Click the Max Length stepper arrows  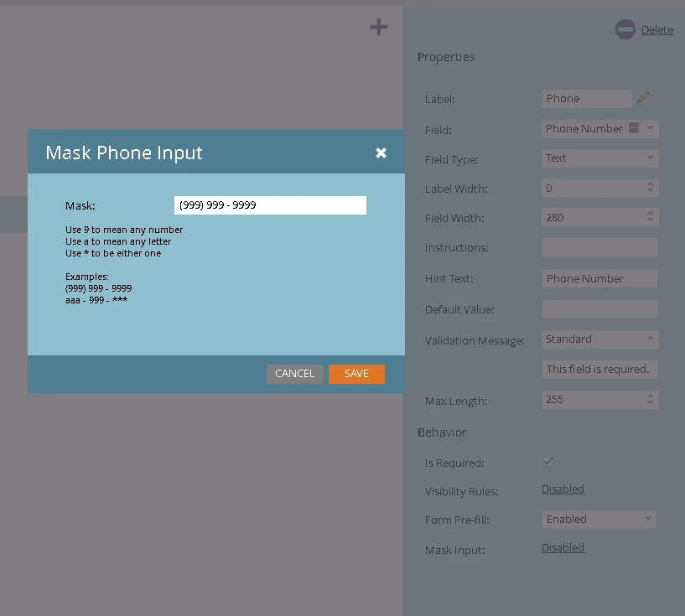coord(651,399)
